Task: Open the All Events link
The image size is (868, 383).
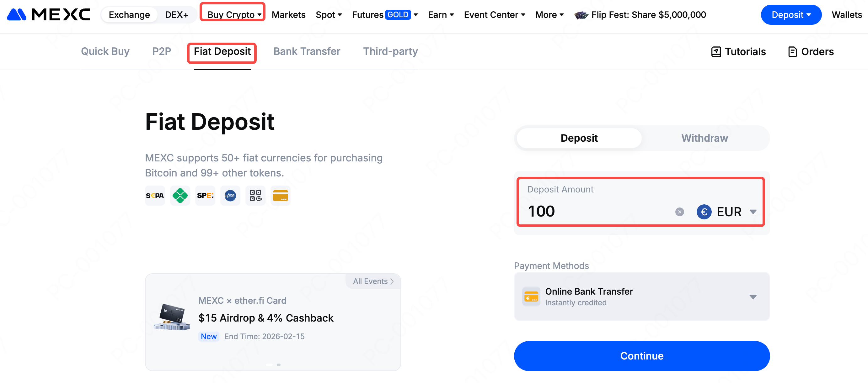Action: click(x=373, y=281)
